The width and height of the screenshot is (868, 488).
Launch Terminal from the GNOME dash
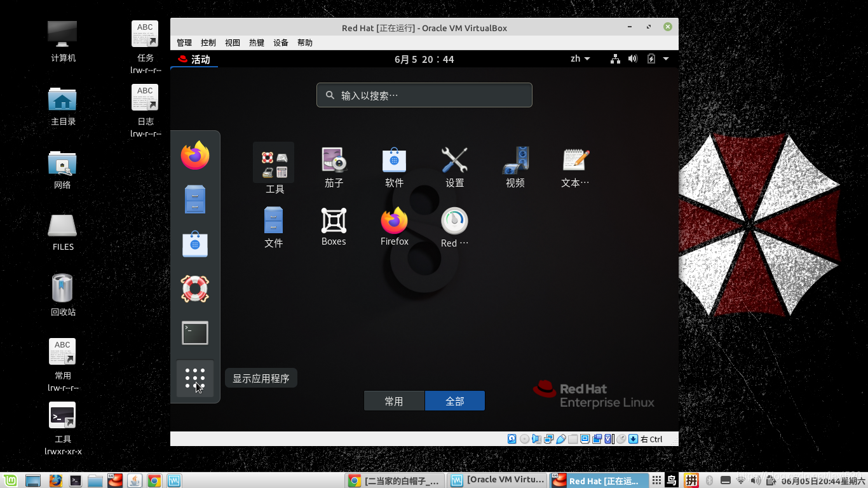(x=195, y=333)
